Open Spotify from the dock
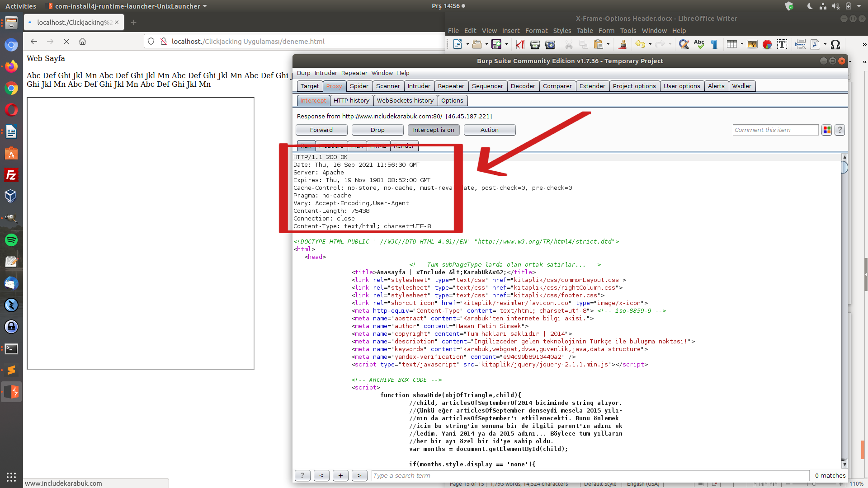Viewport: 868px width, 488px height. point(11,240)
